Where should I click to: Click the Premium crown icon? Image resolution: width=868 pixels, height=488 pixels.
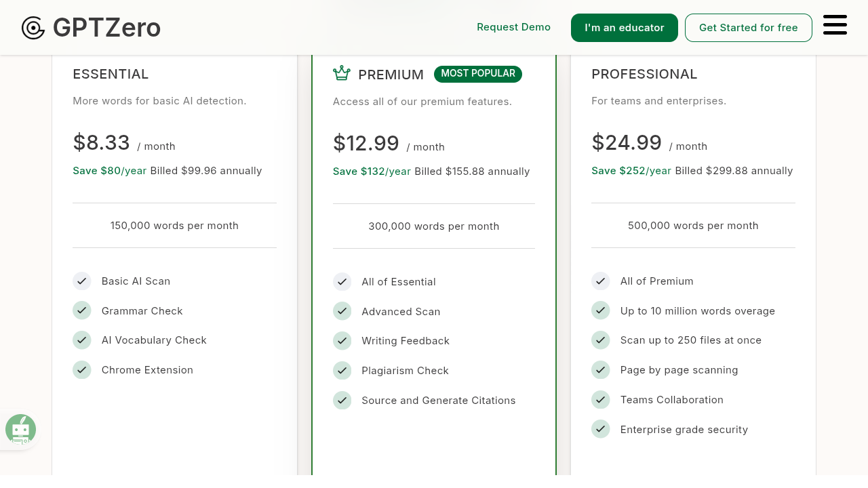[342, 73]
